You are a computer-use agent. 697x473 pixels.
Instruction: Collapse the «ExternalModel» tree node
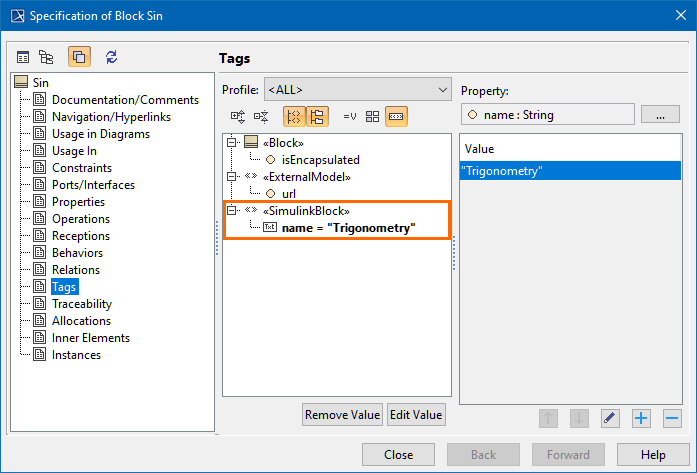[230, 176]
